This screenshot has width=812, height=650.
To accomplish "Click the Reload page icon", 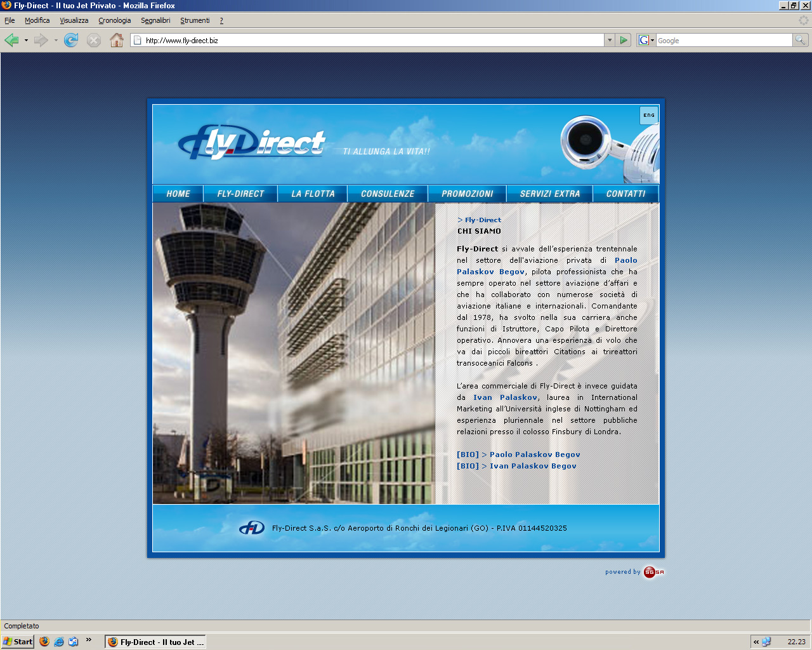I will [71, 41].
